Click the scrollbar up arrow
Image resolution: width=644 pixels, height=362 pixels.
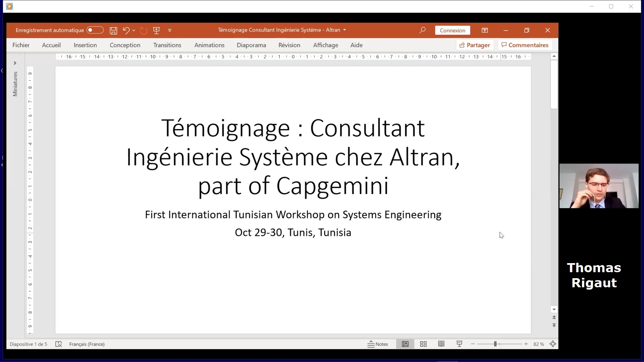tap(554, 56)
